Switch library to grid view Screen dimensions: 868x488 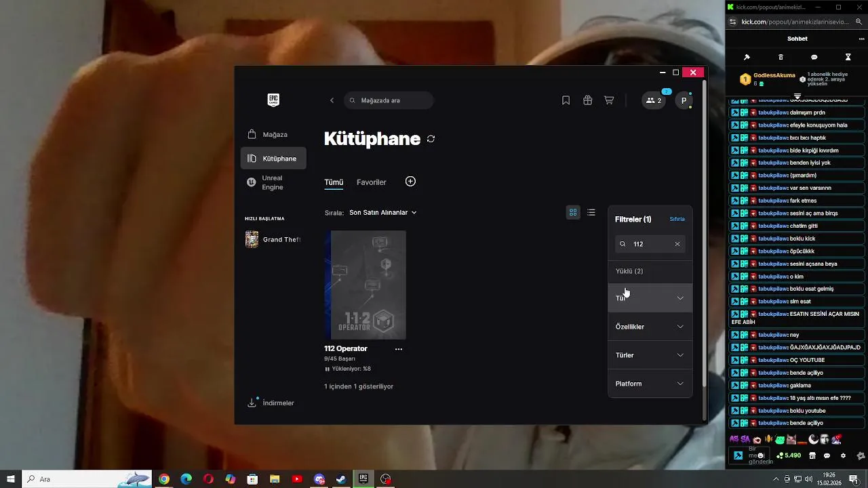[573, 212]
